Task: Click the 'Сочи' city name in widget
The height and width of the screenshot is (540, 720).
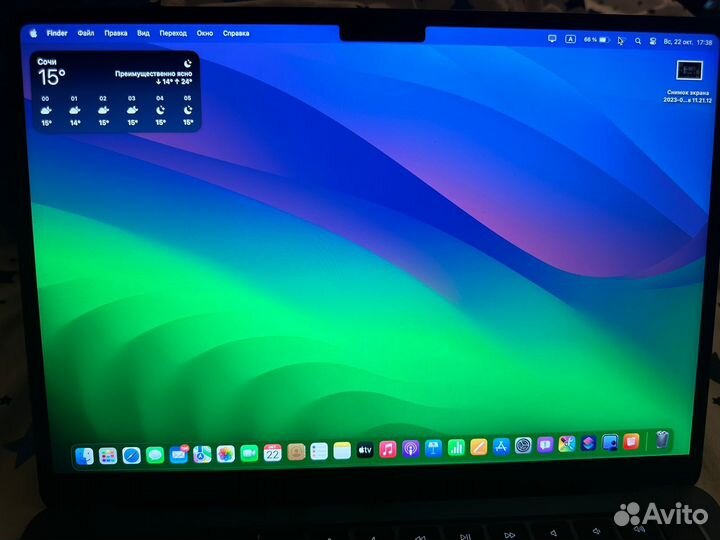Action: pos(47,62)
